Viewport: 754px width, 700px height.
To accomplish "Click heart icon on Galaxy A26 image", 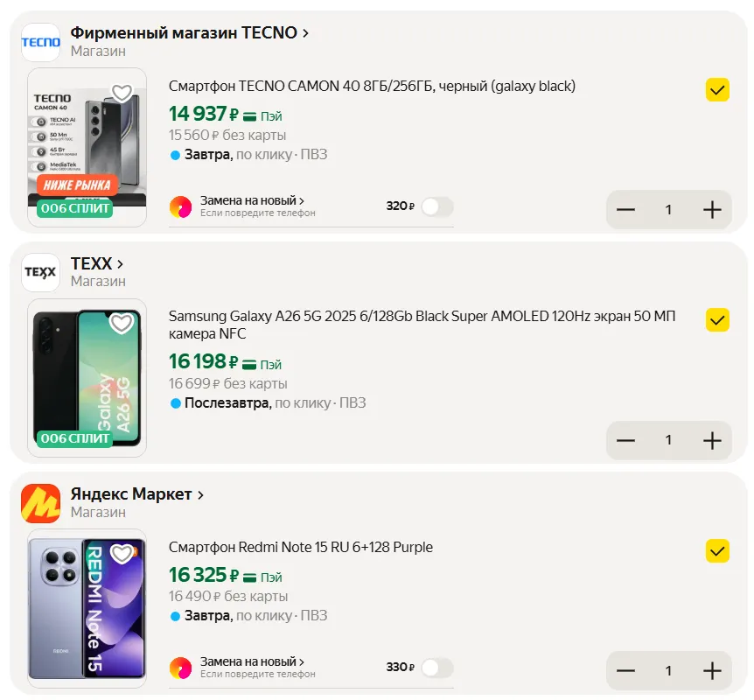I will [x=122, y=324].
